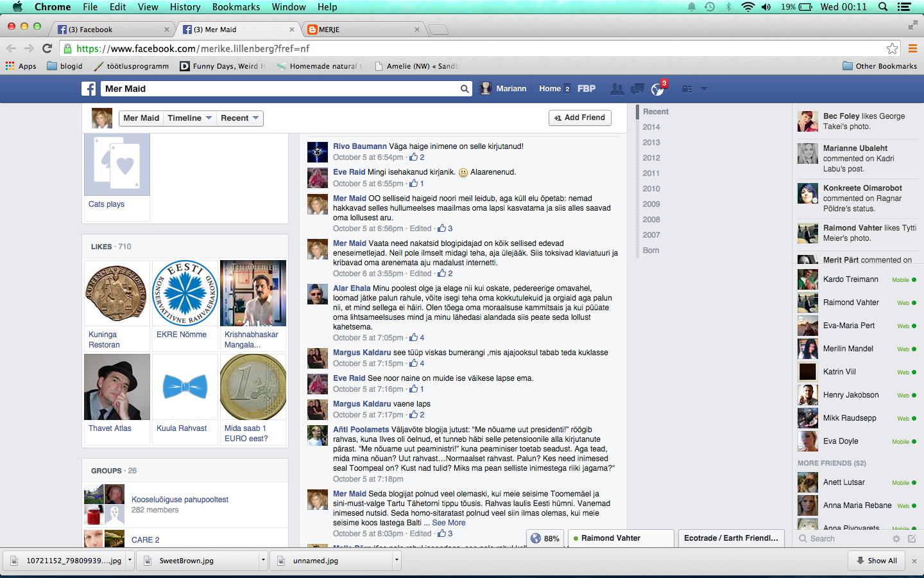Close the downloads bar with the X
Screen dimensions: 924x578
[x=914, y=561]
